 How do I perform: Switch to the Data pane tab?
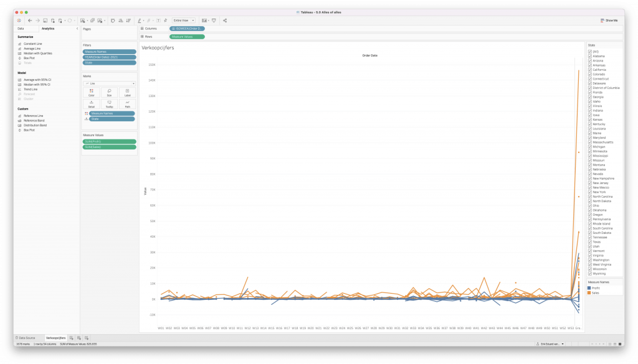(21, 29)
